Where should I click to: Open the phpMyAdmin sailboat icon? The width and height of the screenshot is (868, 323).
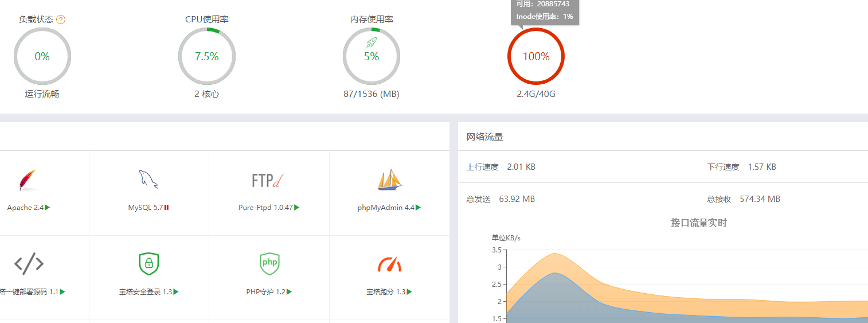pos(390,180)
